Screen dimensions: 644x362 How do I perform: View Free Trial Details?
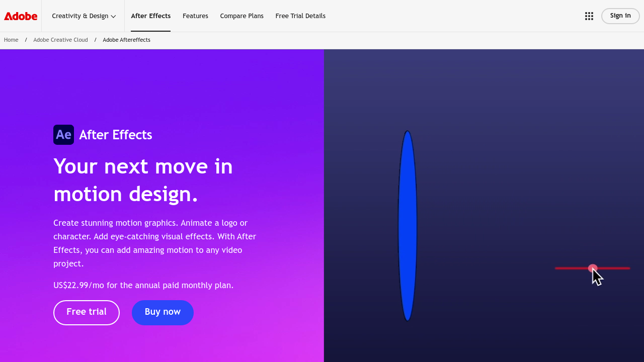(300, 16)
